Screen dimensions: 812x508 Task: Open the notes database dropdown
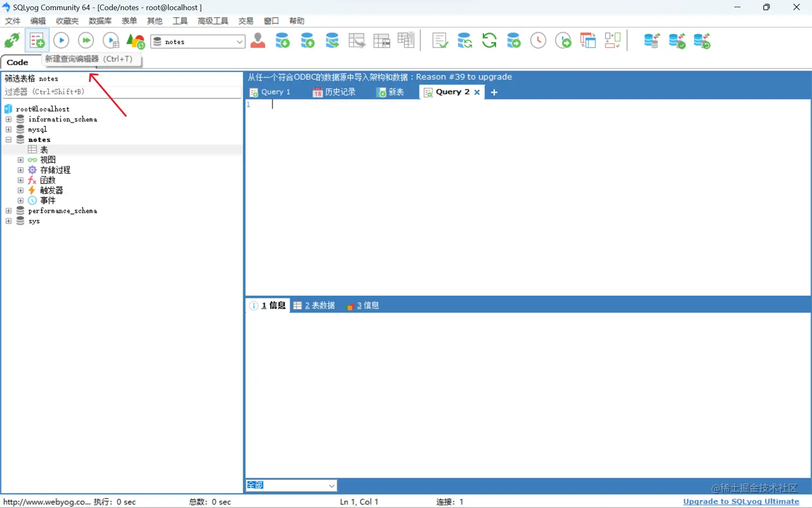pos(239,42)
